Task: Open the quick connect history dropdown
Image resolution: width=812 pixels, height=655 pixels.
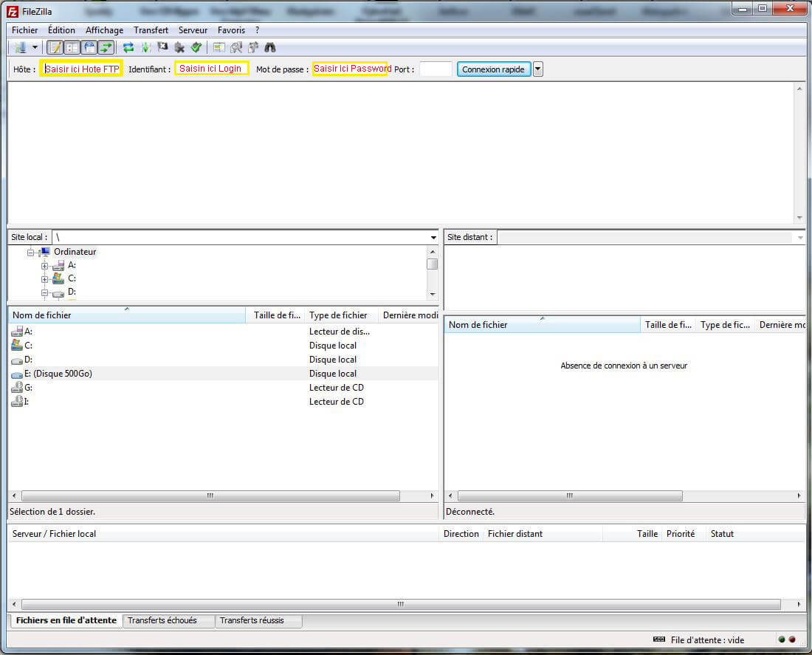Action: coord(538,69)
